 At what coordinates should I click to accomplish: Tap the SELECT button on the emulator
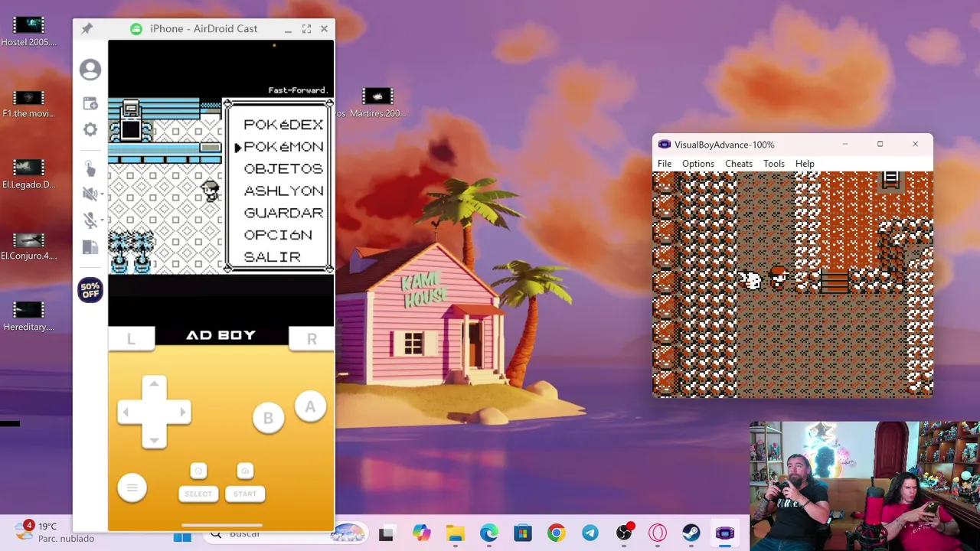(x=198, y=494)
